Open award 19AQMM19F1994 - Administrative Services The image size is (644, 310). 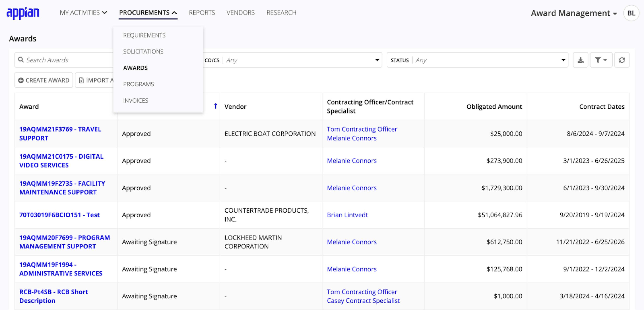(x=61, y=269)
